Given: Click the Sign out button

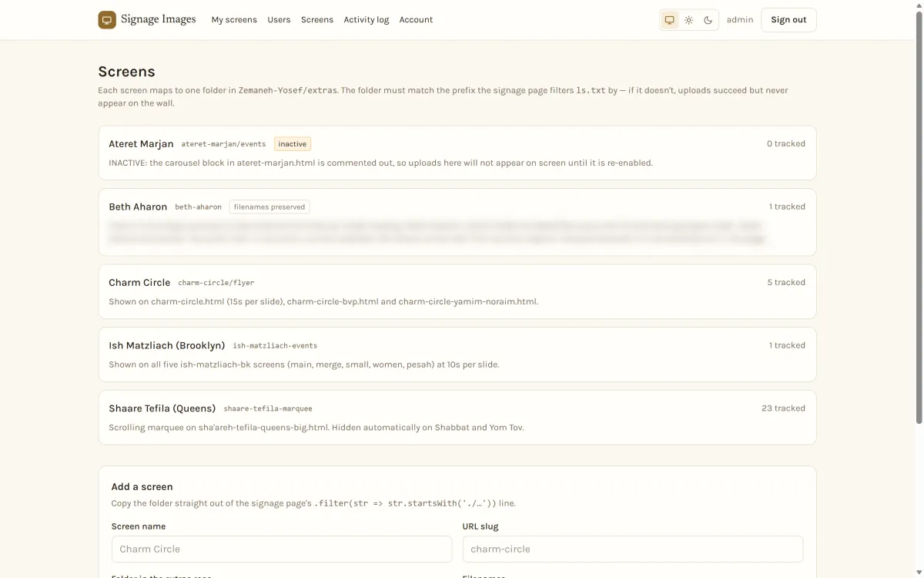Looking at the screenshot, I should point(788,20).
